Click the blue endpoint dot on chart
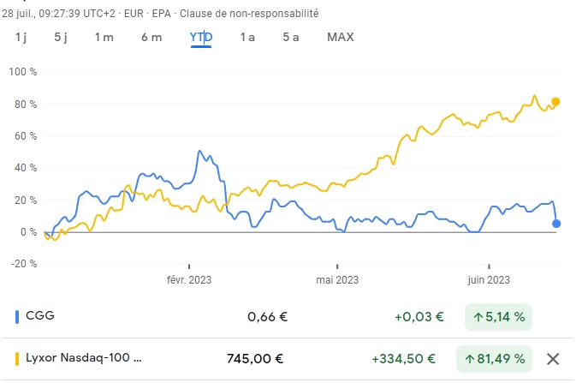Image resolution: width=588 pixels, height=383 pixels. [556, 224]
